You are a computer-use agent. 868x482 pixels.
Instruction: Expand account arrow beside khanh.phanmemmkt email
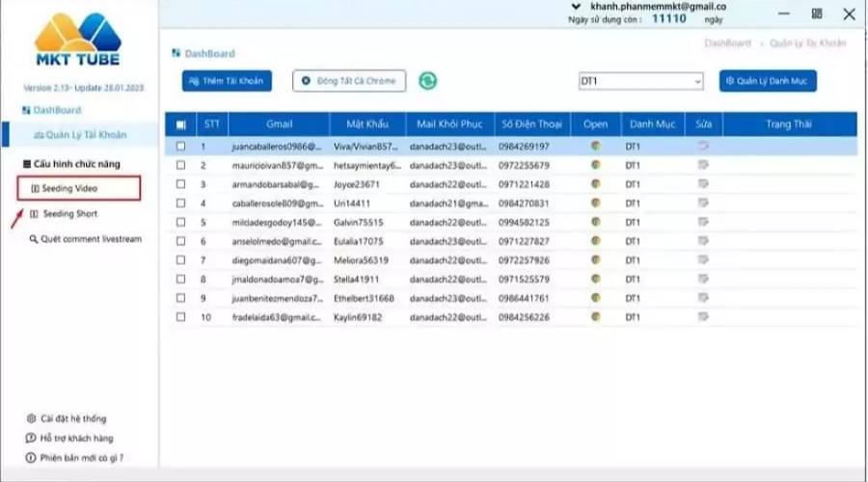coord(577,7)
